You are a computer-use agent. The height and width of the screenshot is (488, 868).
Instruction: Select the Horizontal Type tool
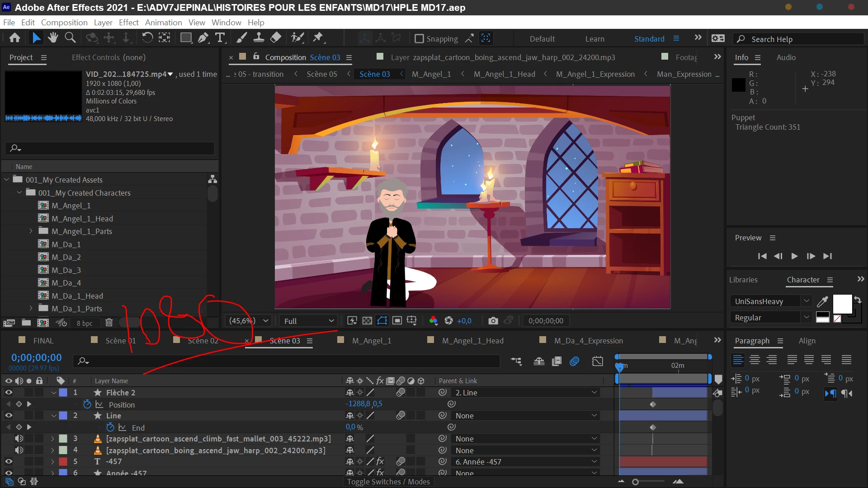coord(220,38)
